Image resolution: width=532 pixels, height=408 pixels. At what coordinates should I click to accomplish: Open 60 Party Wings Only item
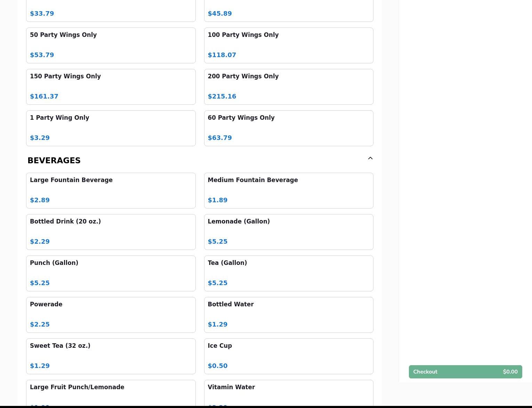(288, 128)
